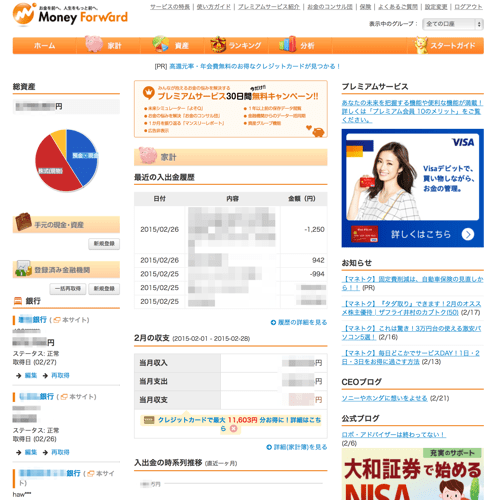Click 編集 for the second bank account

[31, 452]
